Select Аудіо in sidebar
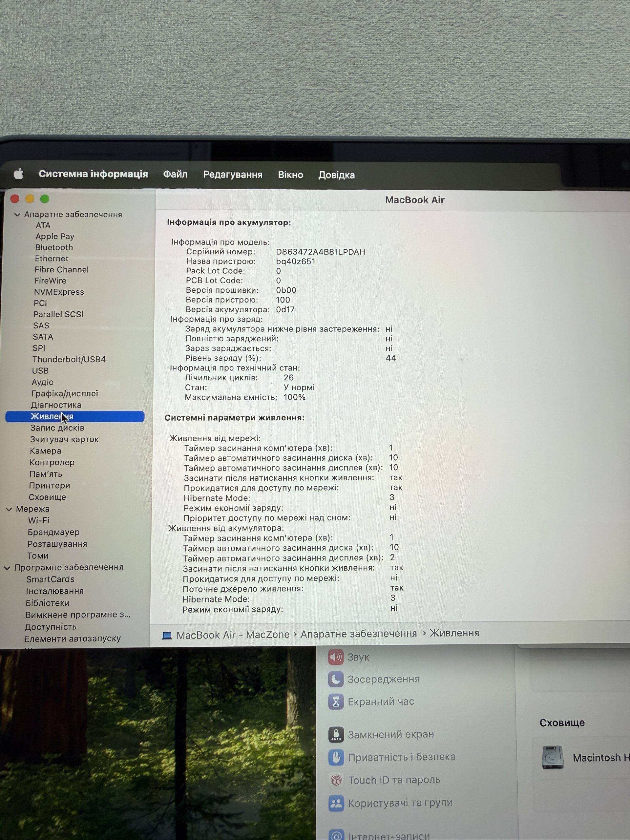Screen dimensions: 630x840 click(43, 382)
